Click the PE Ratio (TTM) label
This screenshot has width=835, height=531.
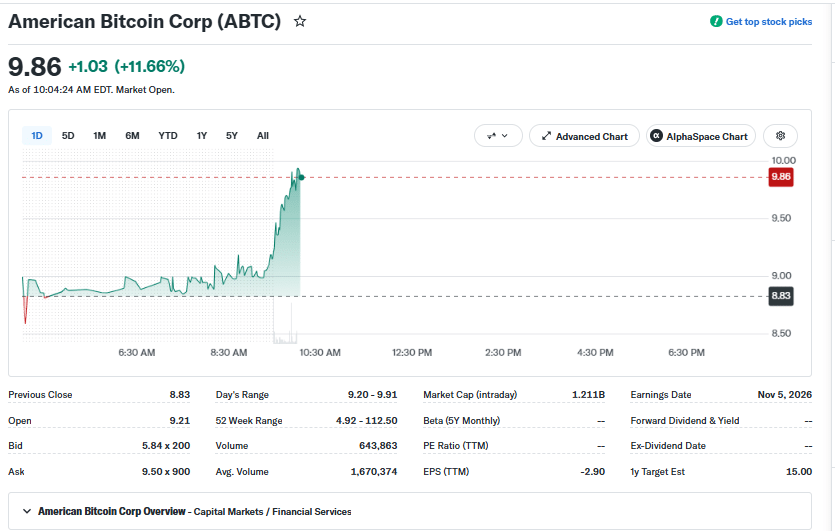point(456,446)
